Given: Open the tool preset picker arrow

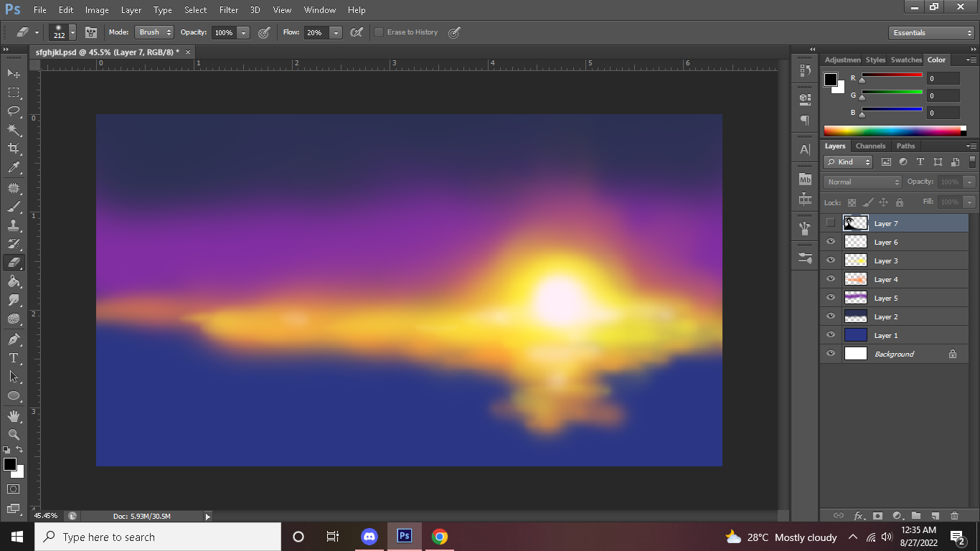Looking at the screenshot, I should 37,32.
